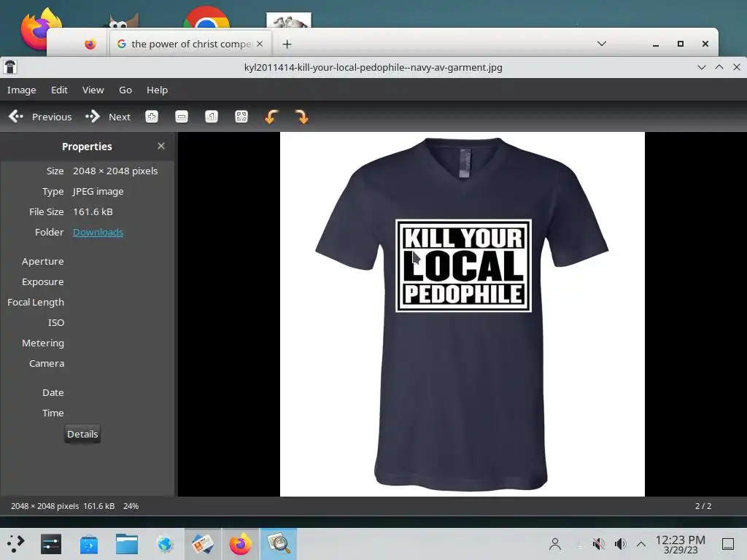Open the clock showing 12:23 PM

(x=681, y=544)
